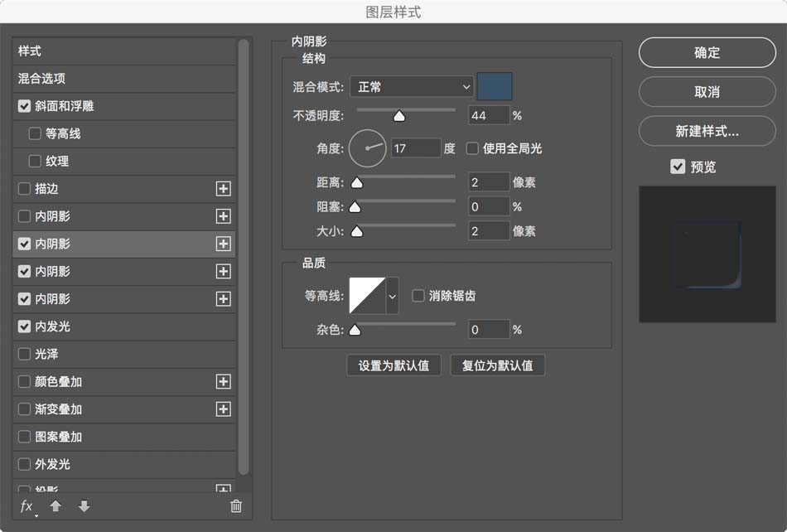Move effect down with the down arrow
This screenshot has height=532, width=787.
click(x=84, y=506)
